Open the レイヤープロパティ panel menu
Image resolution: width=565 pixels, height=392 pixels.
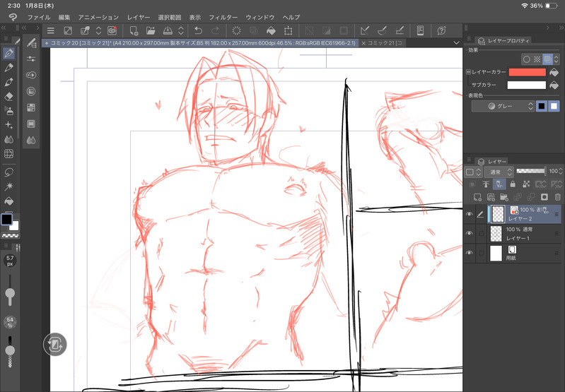pyautogui.click(x=469, y=39)
